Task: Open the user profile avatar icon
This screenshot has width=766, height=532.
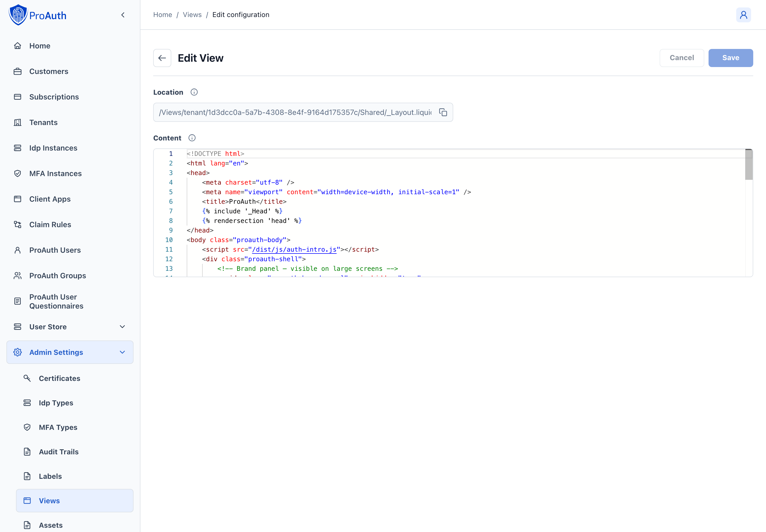Action: point(743,15)
